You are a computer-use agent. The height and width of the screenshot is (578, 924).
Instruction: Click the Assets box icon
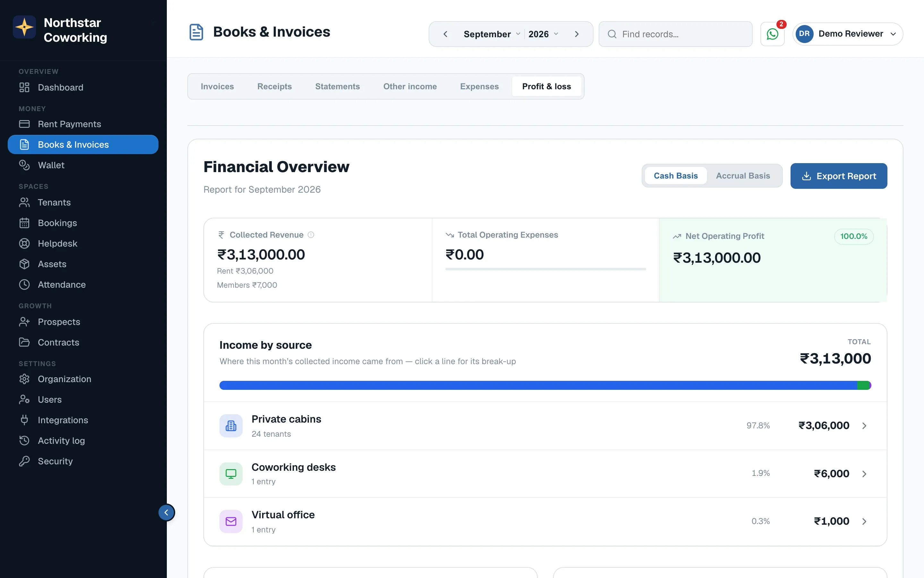tap(24, 264)
